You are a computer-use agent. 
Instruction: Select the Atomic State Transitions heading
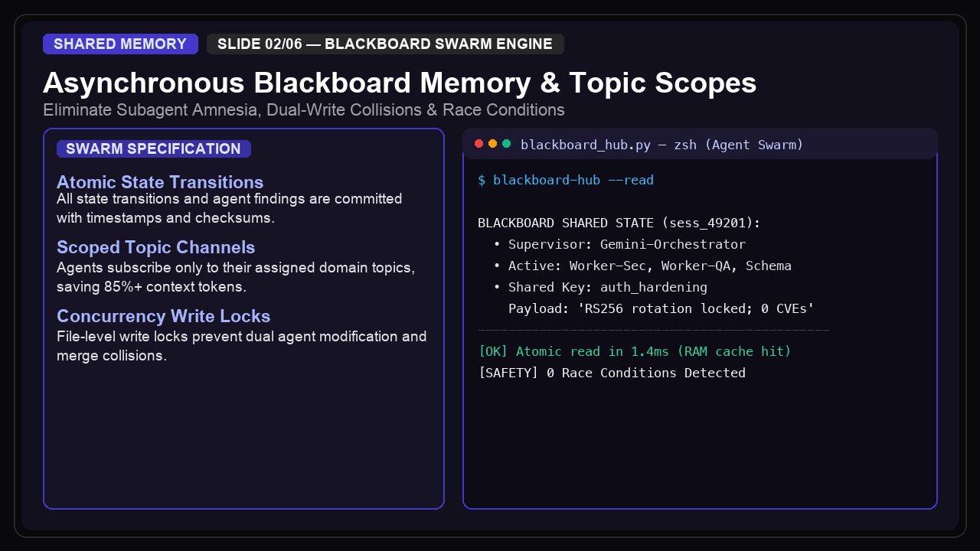[x=160, y=182]
